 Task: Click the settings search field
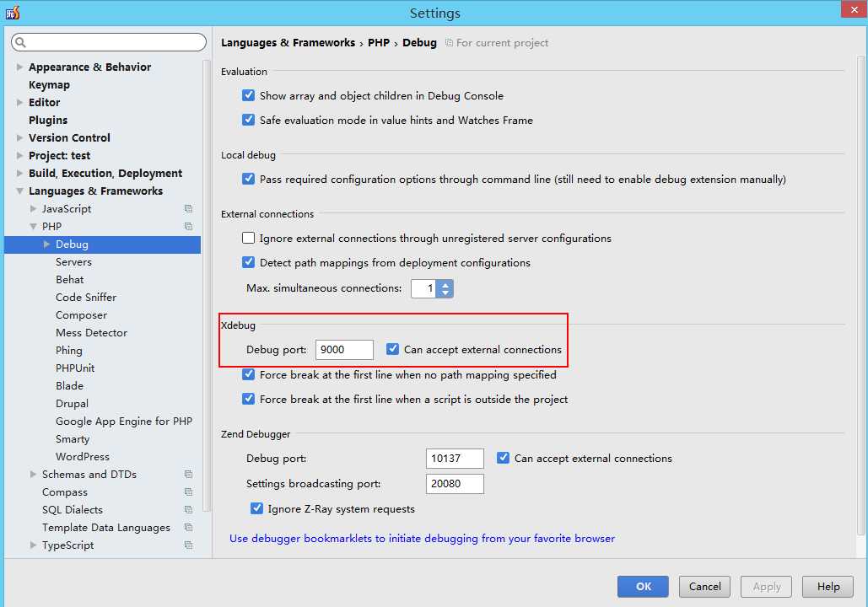[x=109, y=42]
